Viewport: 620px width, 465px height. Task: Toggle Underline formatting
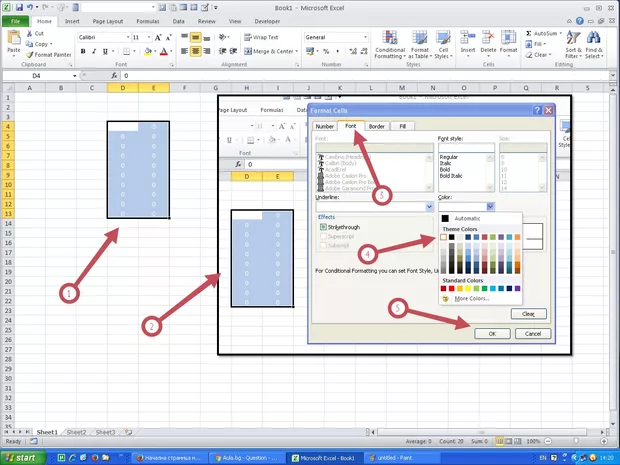[105, 51]
